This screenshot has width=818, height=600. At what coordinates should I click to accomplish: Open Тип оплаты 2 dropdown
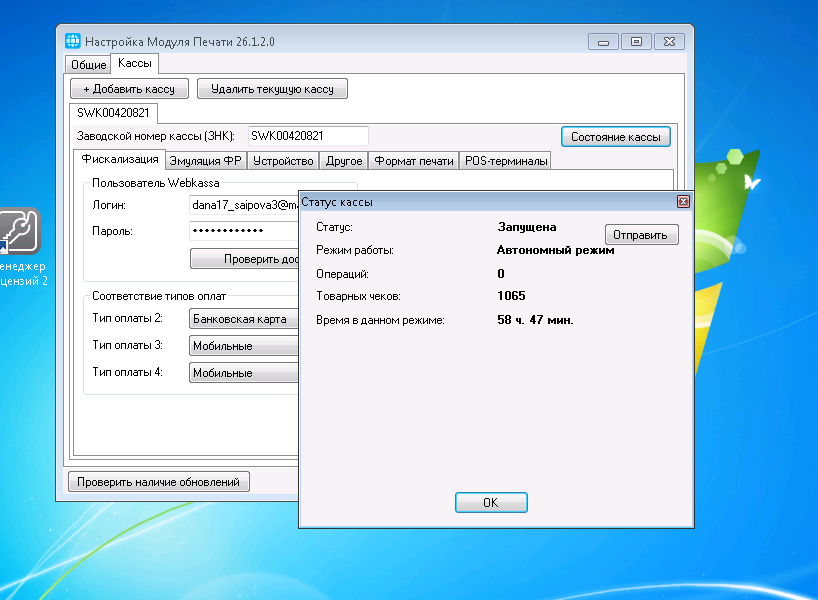[x=244, y=319]
